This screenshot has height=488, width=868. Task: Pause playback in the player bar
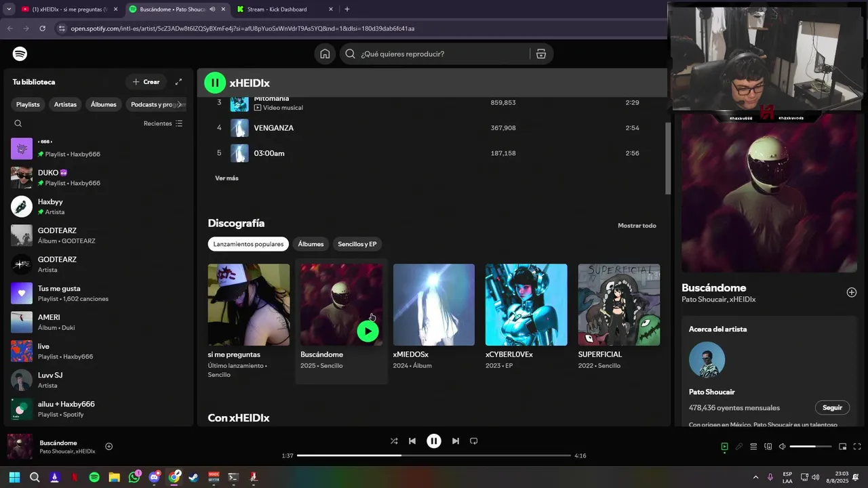pyautogui.click(x=434, y=441)
